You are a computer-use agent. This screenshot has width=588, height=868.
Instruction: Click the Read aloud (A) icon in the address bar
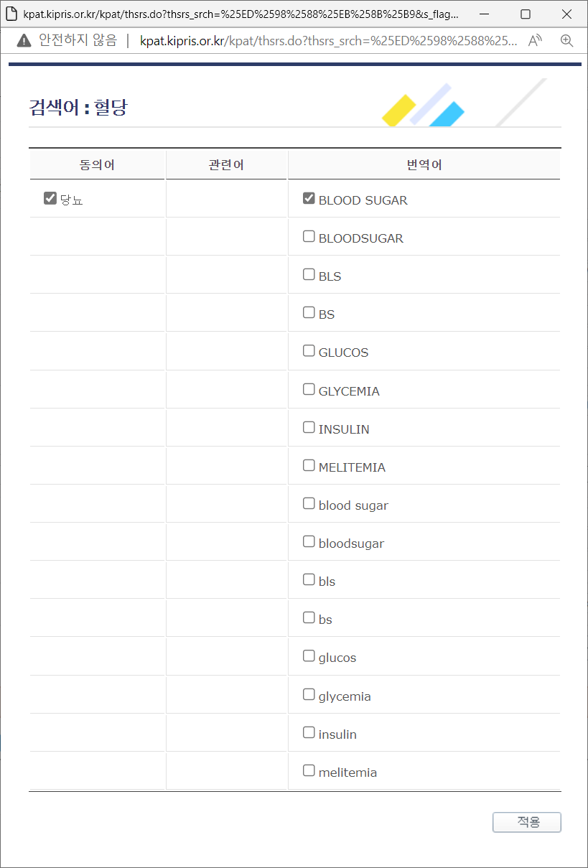pyautogui.click(x=535, y=41)
